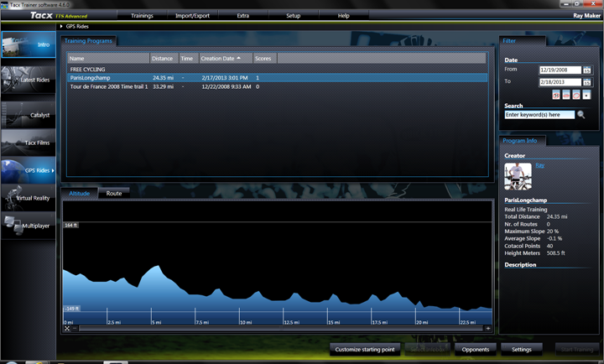Click the Settings button
The width and height of the screenshot is (604, 364).
tap(522, 350)
